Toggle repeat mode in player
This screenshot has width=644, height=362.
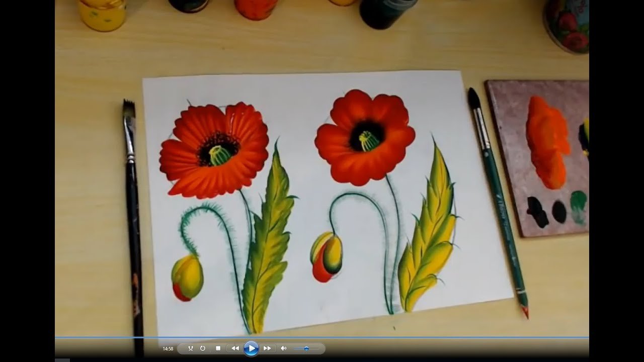(203, 348)
